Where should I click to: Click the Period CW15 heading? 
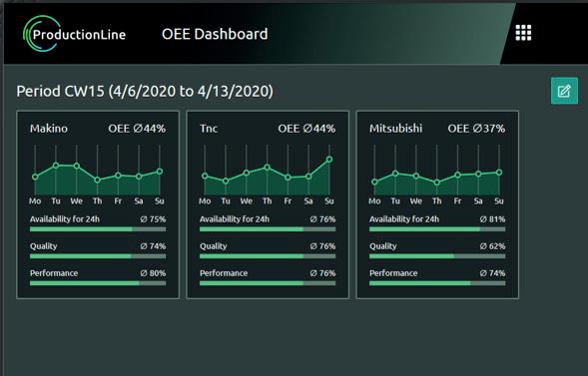coord(145,91)
